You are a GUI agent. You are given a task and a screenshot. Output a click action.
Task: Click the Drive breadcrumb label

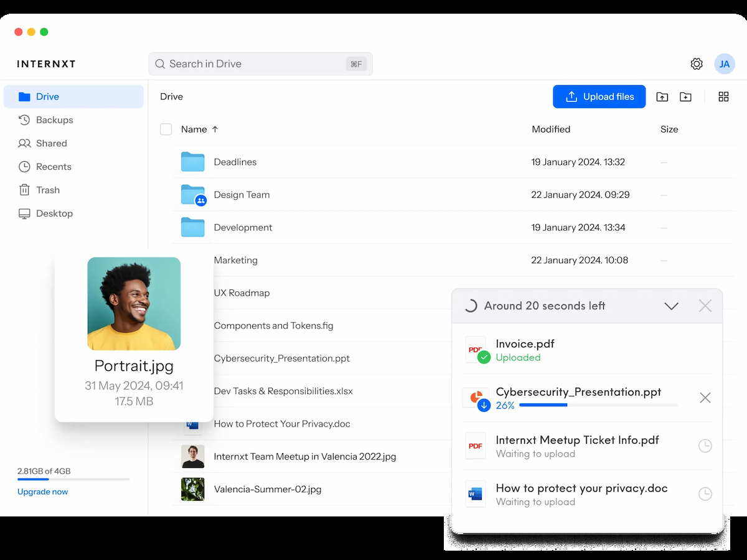[171, 96]
